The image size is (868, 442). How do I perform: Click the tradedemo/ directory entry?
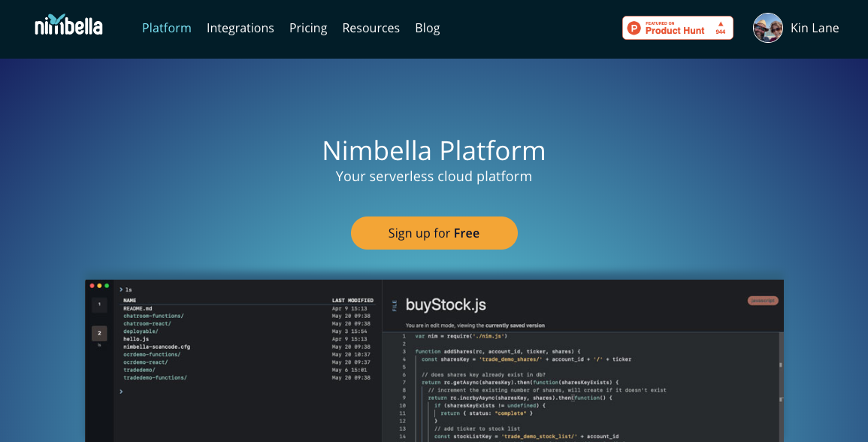140,371
